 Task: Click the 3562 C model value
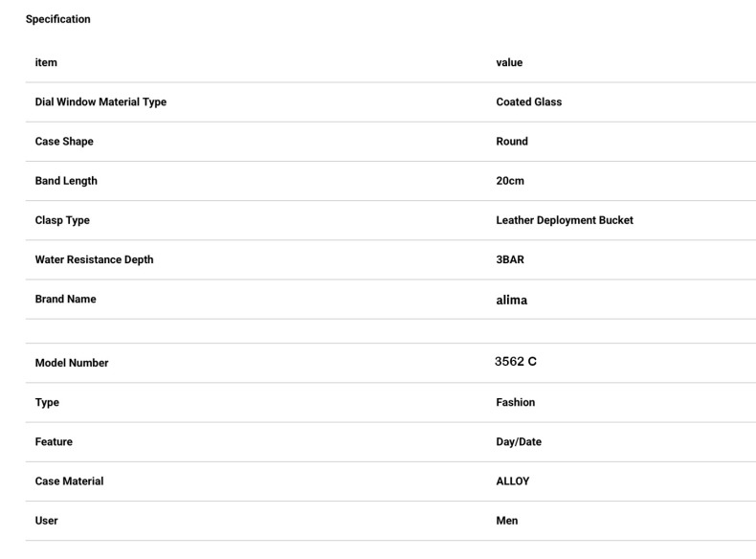click(516, 362)
